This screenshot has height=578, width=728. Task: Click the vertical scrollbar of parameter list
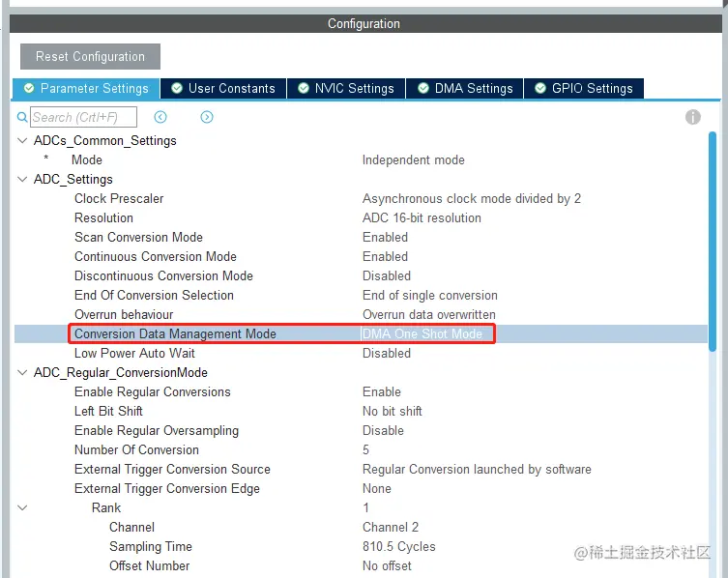coord(713,243)
